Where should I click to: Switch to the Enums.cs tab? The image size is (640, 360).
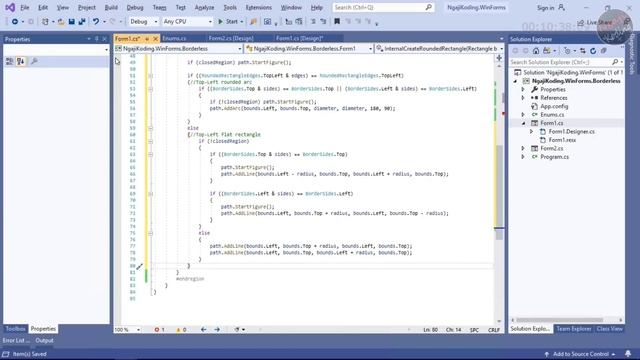point(174,38)
